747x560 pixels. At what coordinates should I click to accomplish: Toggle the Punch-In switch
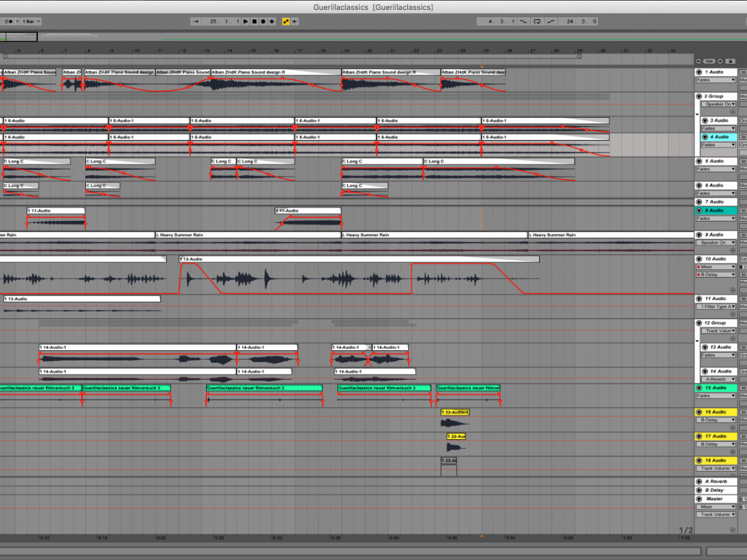(523, 21)
